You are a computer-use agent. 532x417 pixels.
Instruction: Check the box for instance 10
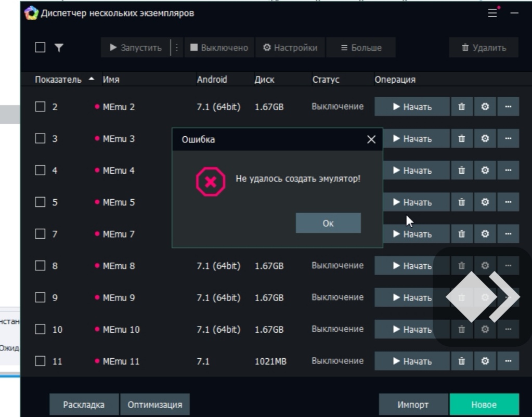pos(40,329)
